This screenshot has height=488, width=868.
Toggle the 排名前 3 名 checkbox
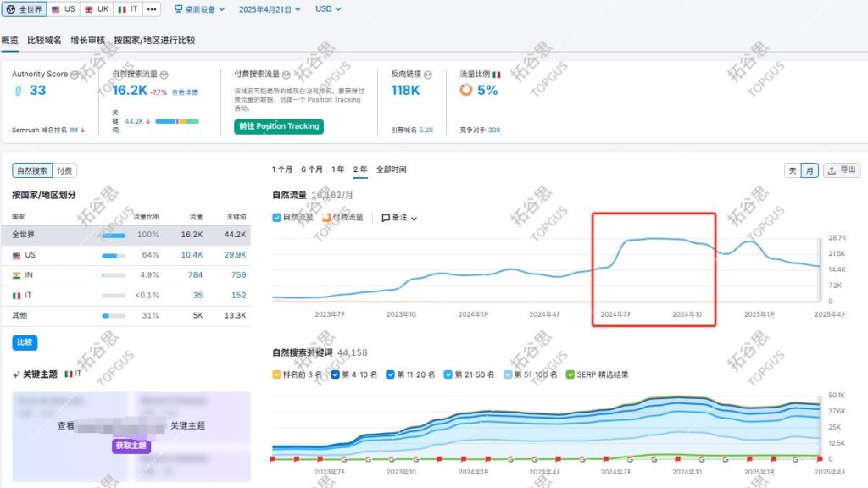click(277, 374)
